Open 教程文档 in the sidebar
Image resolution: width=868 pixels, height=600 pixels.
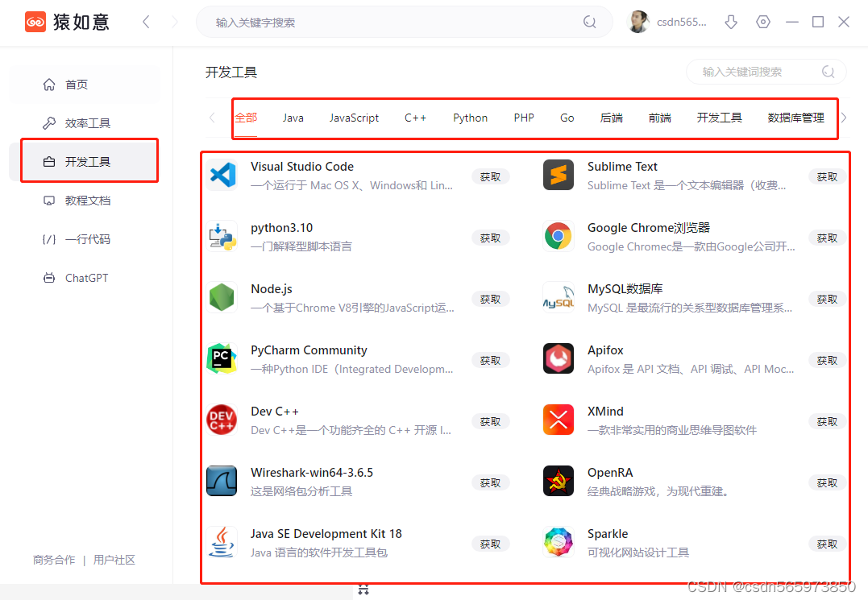coord(85,201)
